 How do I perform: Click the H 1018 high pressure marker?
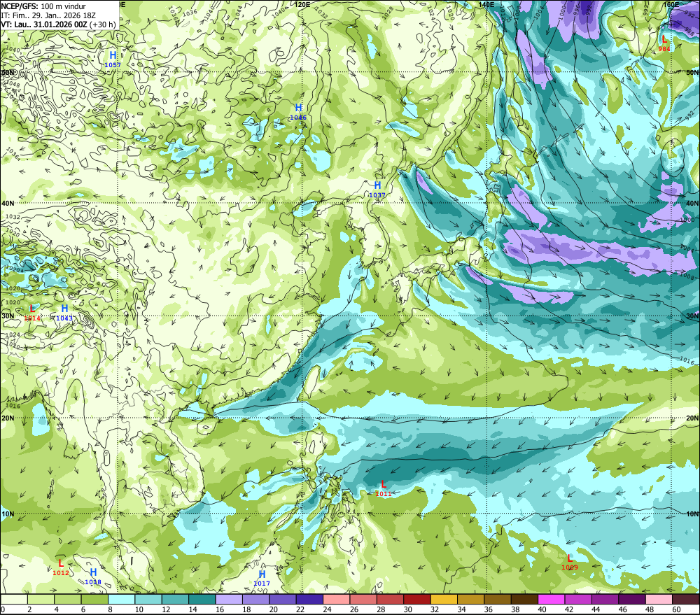[x=93, y=577]
